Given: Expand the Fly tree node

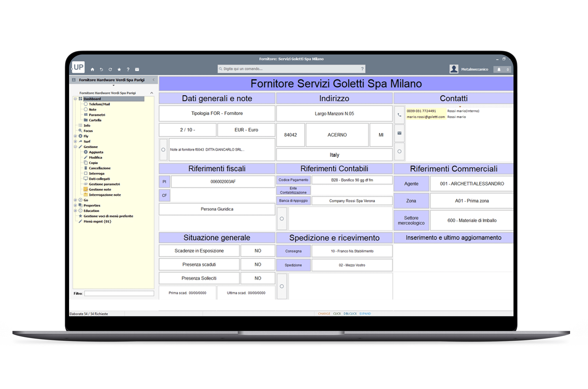Looking at the screenshot, I should coord(75,136).
